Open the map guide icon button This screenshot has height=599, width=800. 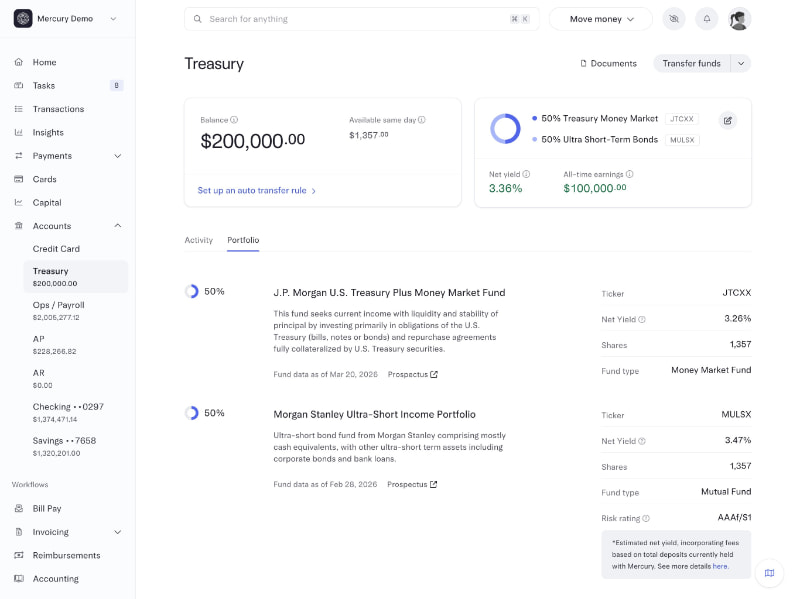pyautogui.click(x=769, y=573)
